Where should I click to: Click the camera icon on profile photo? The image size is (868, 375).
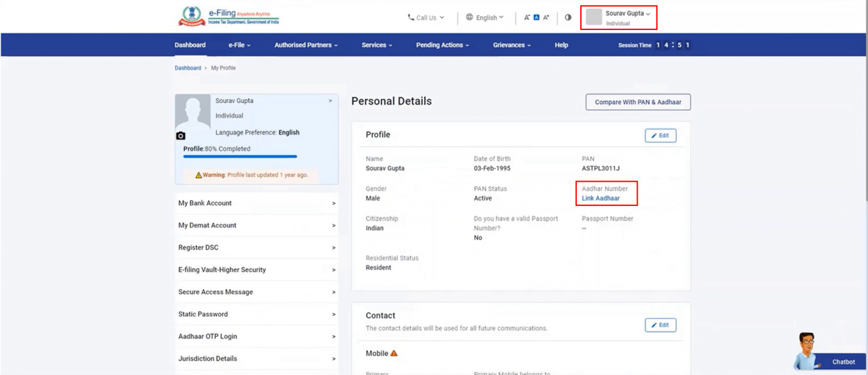[180, 136]
